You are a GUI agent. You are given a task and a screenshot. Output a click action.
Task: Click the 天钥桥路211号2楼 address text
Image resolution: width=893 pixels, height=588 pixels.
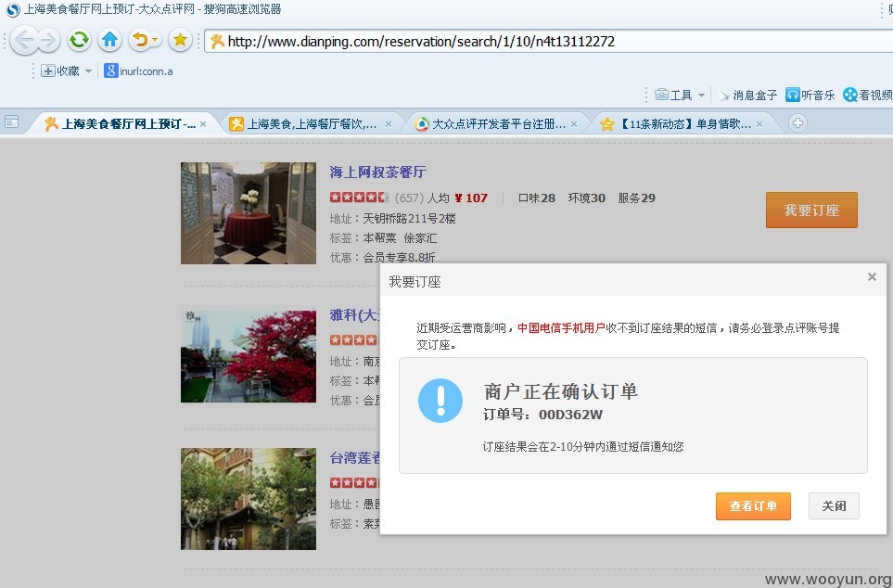(410, 218)
